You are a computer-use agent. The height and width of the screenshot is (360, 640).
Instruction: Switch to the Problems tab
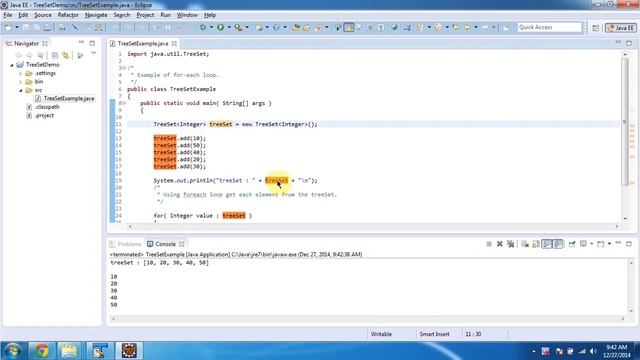(x=126, y=244)
